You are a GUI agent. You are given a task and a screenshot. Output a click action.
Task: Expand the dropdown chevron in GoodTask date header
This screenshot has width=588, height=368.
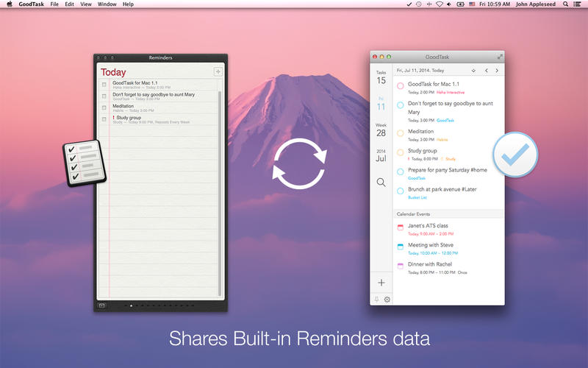(473, 71)
